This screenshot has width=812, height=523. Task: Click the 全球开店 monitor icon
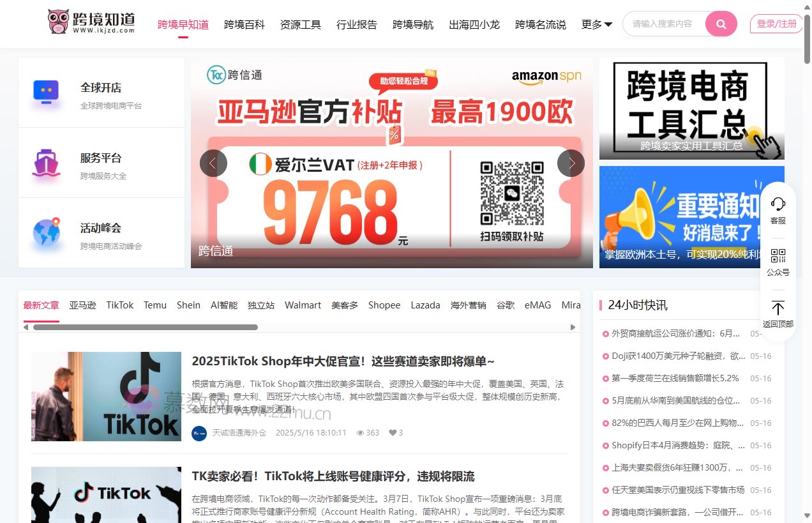tap(46, 92)
